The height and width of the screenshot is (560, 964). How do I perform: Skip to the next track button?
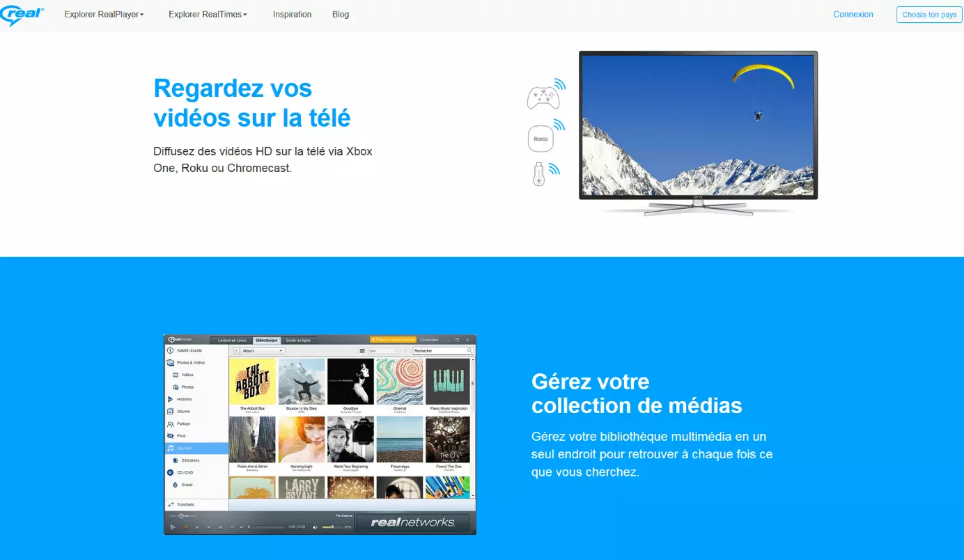[221, 527]
